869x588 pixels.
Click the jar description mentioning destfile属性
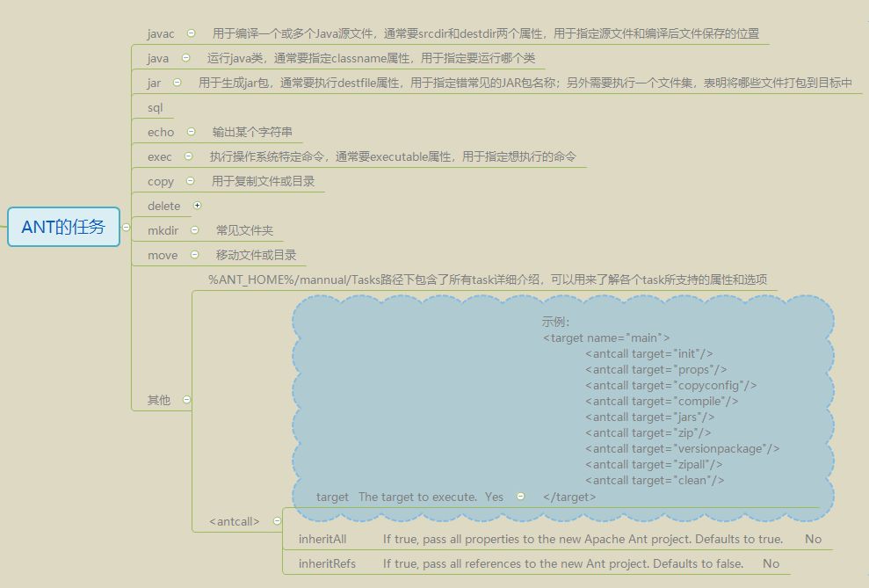(x=525, y=83)
